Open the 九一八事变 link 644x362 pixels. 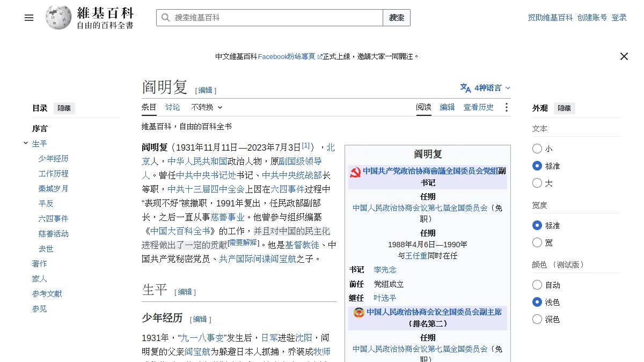[203, 338]
